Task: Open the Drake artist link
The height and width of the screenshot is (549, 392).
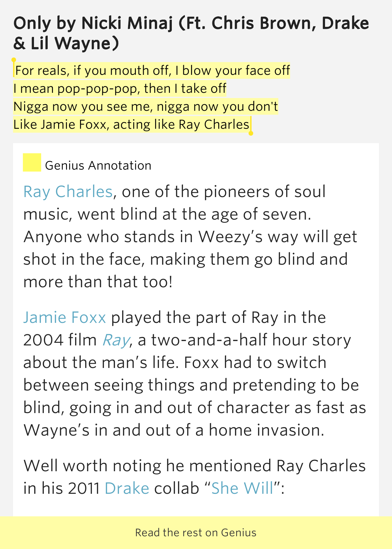Action: 127,489
